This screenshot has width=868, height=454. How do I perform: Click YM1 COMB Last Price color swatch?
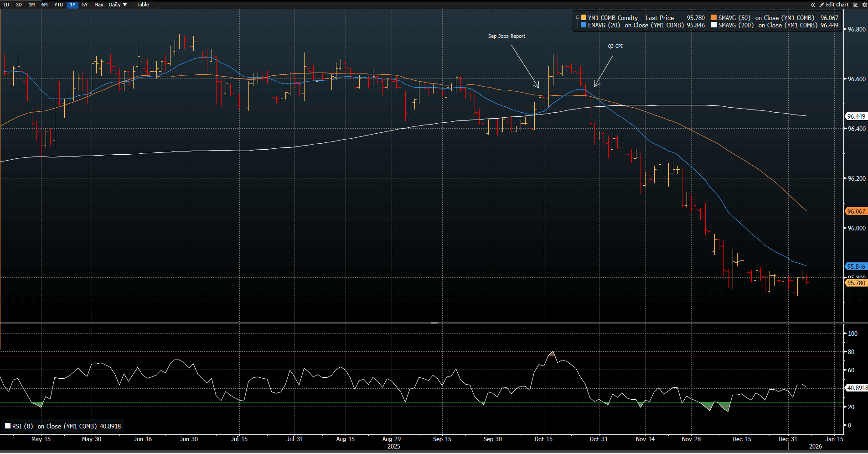(584, 18)
